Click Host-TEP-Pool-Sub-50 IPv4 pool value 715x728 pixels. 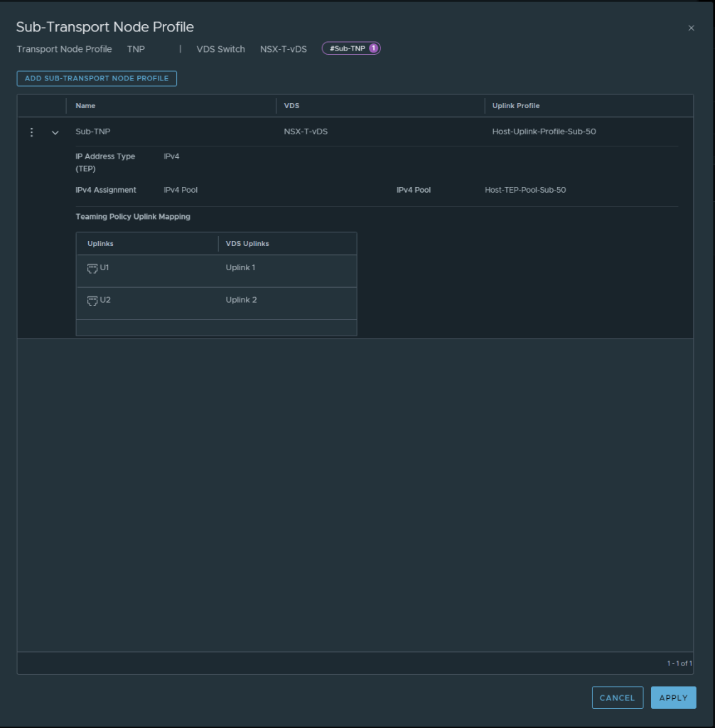tap(525, 190)
